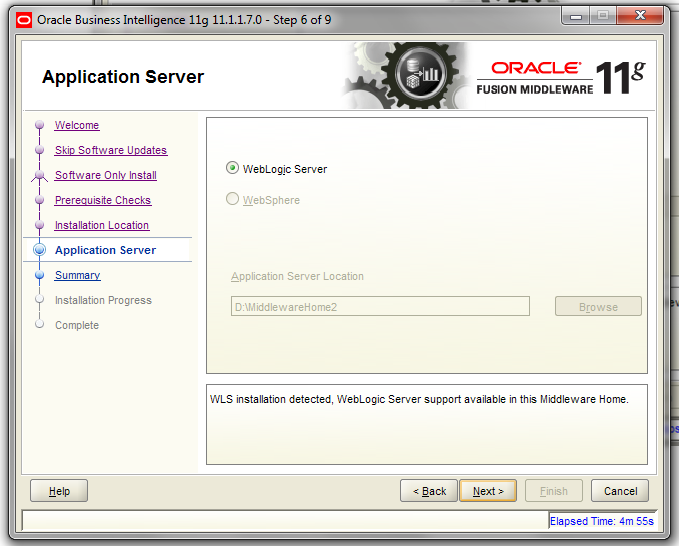Close the installer window
This screenshot has width=679, height=546.
click(x=640, y=16)
